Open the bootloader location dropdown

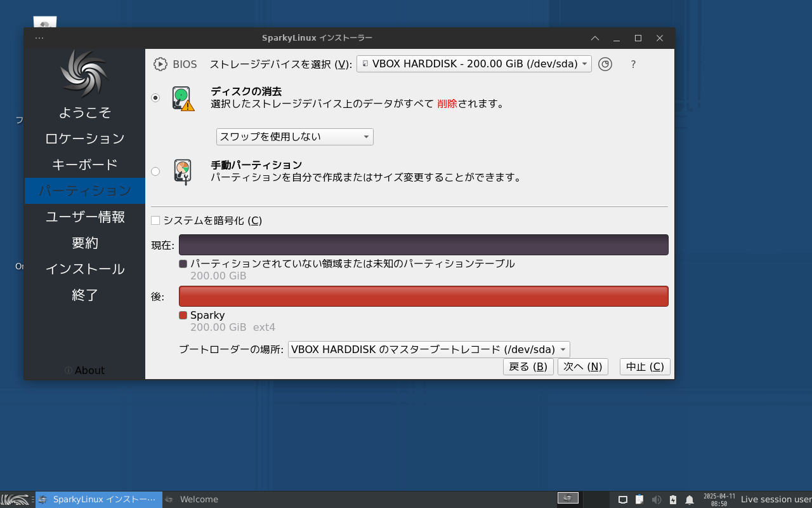(429, 349)
